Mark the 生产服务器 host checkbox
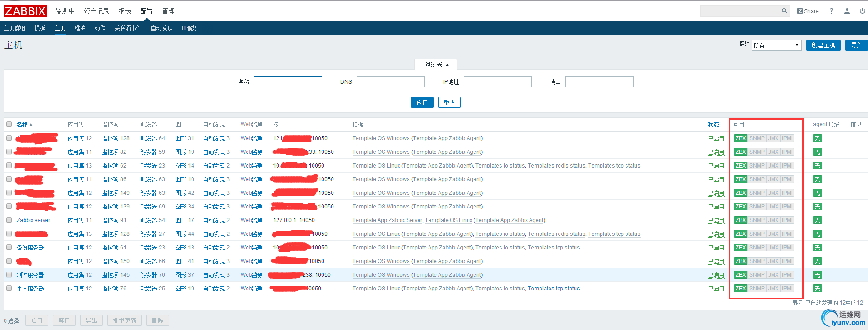The width and height of the screenshot is (868, 330). pyautogui.click(x=9, y=288)
